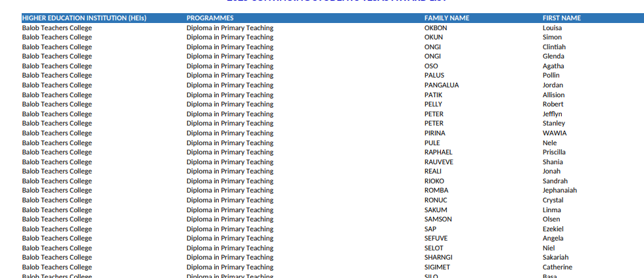Screen dimensions: 644x278
Task: Select the FIRST NAME column header
Action: point(562,18)
